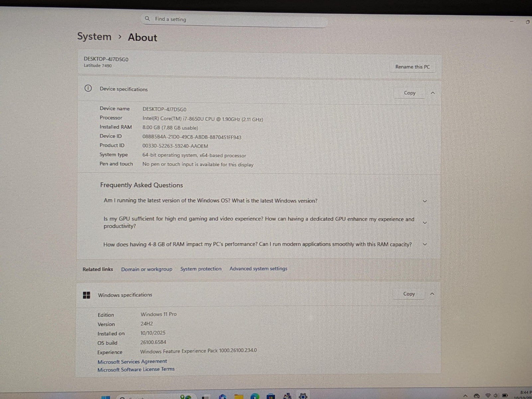Viewport: 532px width, 399px height.
Task: Open File Explorer folder icon in taskbar
Action: click(x=238, y=396)
